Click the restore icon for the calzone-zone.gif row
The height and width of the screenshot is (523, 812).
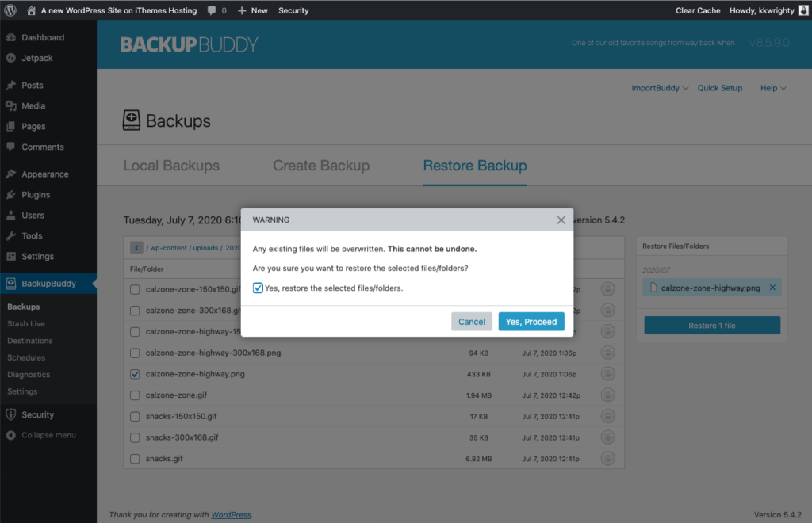coord(608,395)
